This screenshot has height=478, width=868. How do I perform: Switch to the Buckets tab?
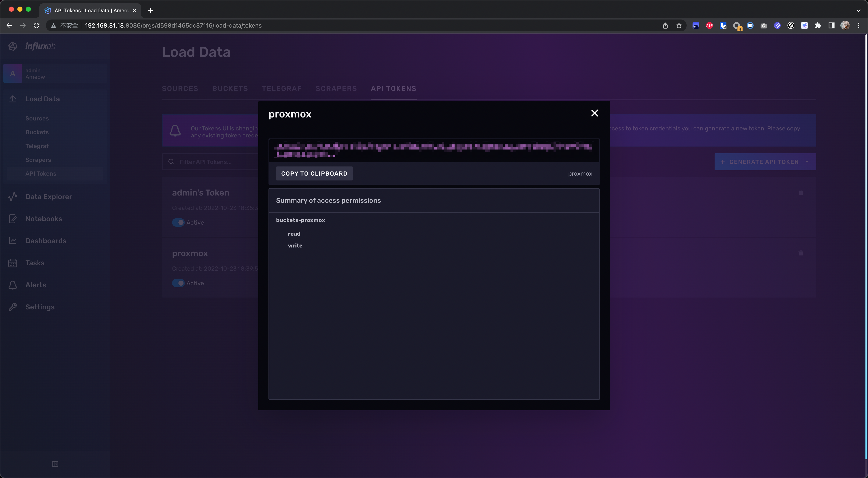pos(230,89)
